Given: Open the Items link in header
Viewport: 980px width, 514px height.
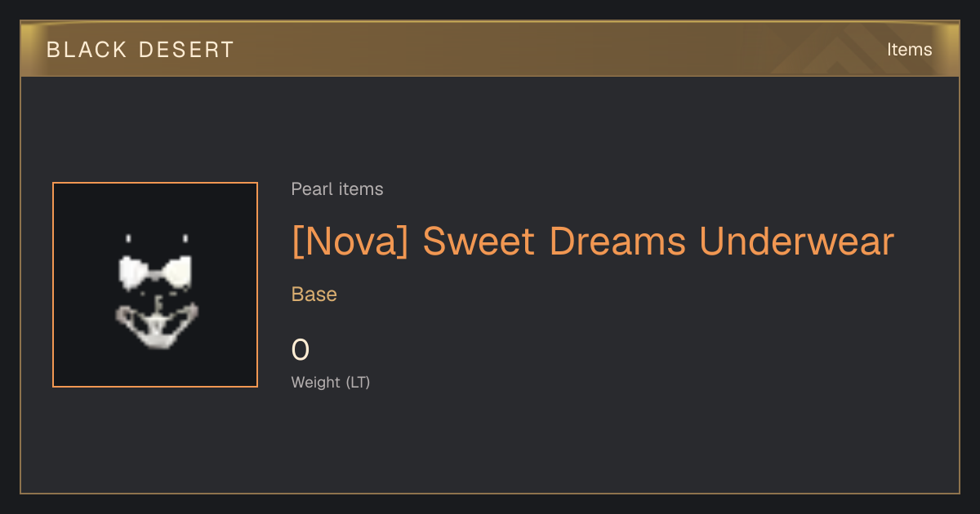Looking at the screenshot, I should (x=909, y=50).
